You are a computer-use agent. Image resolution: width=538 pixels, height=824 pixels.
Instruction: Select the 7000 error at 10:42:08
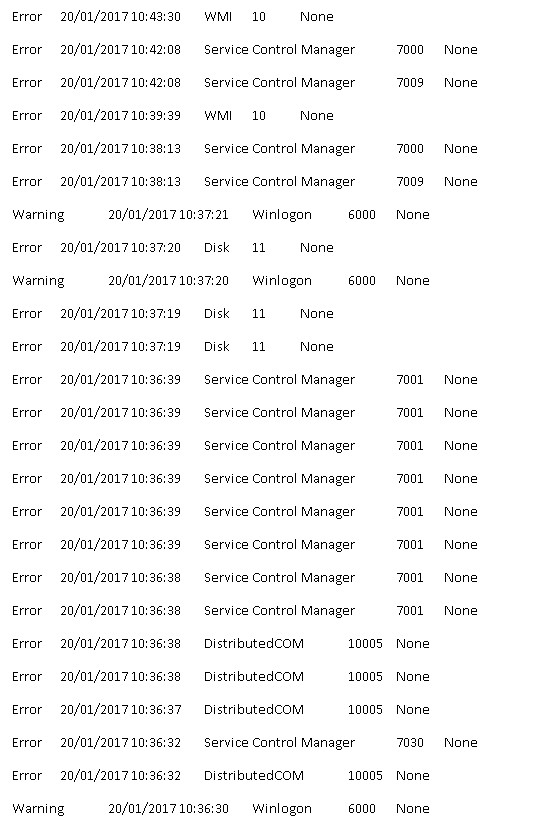tap(245, 50)
